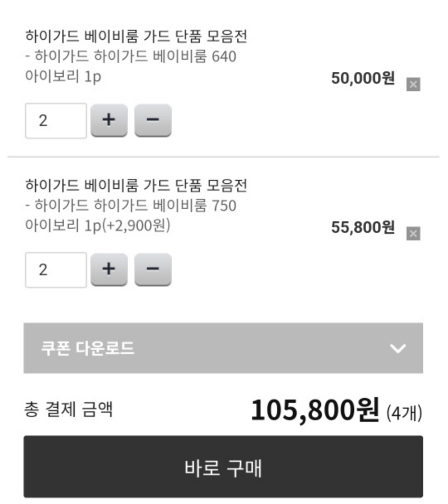Click quantity field of 베이비룸 640 item
This screenshot has width=448, height=504.
pos(56,121)
